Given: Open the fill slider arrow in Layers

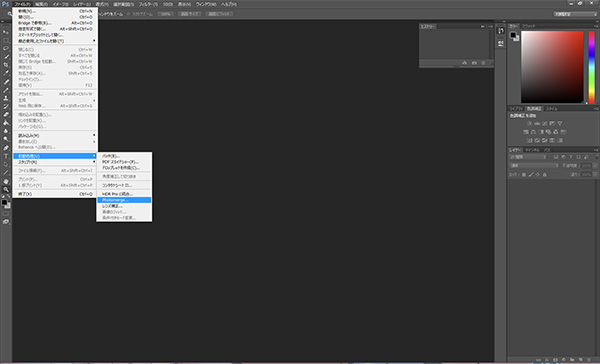Looking at the screenshot, I should (x=595, y=175).
